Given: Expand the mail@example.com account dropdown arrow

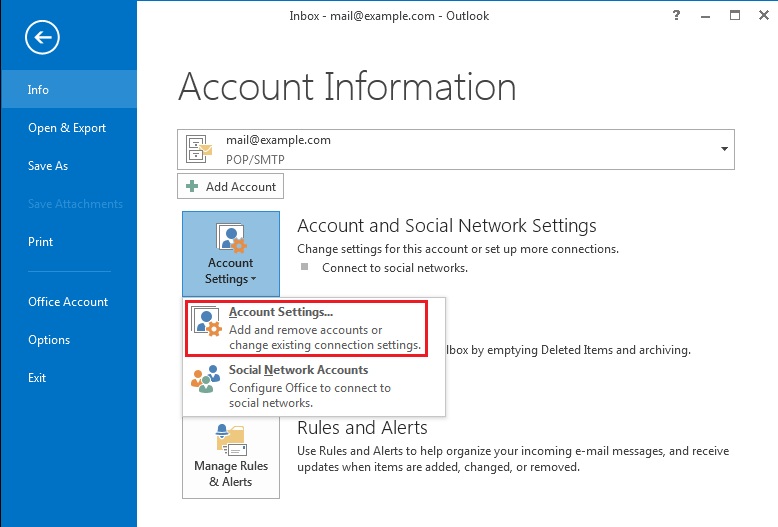Looking at the screenshot, I should point(724,149).
